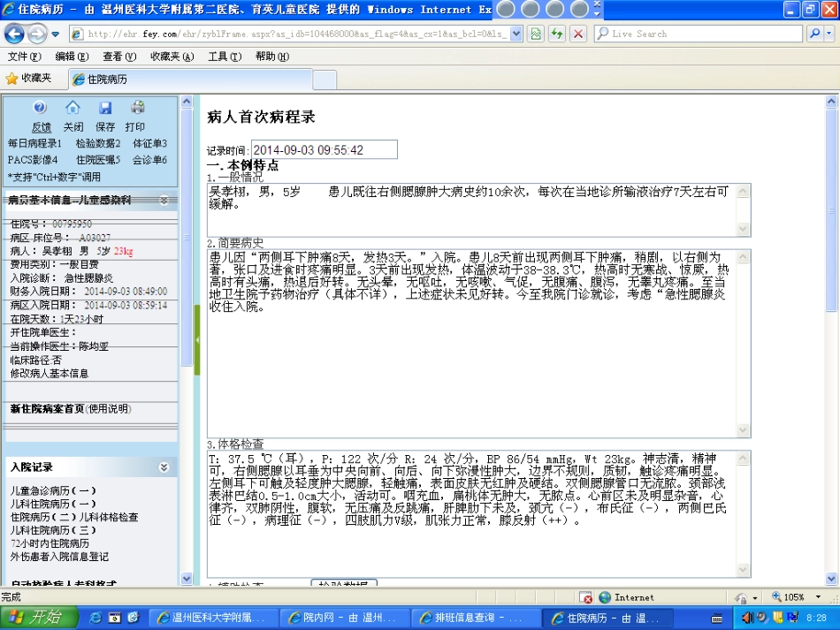Open 每日病程录1 link
This screenshot has width=840, height=630.
pos(34,143)
